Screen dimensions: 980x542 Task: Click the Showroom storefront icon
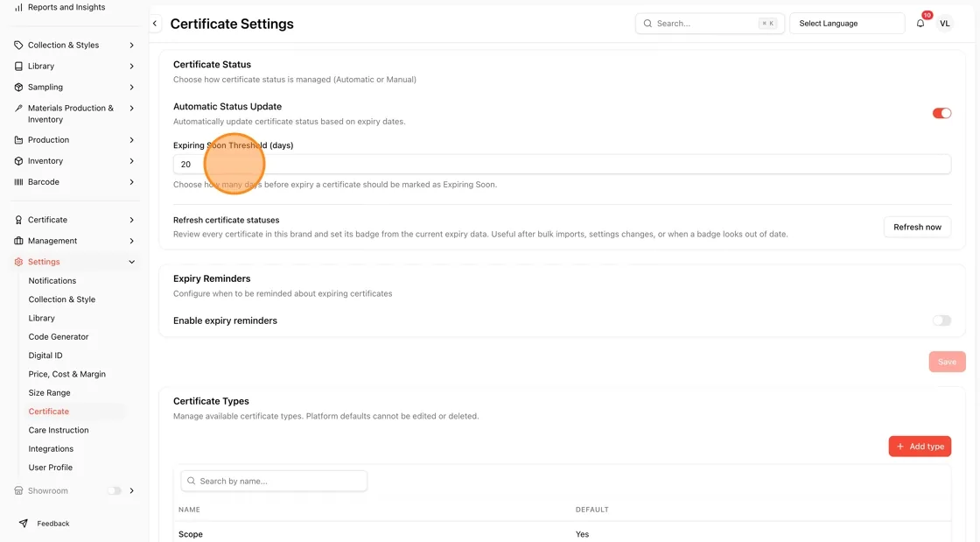click(x=18, y=490)
